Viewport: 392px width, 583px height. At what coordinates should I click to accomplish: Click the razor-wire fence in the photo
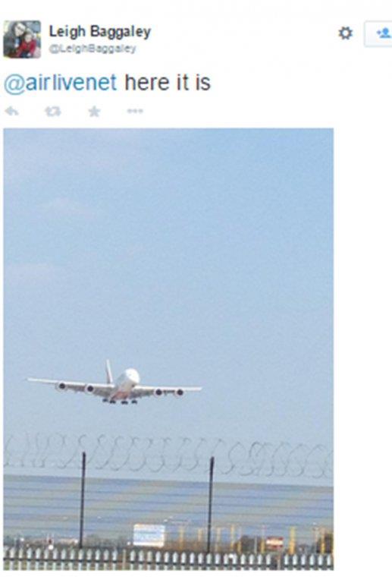[x=168, y=456]
